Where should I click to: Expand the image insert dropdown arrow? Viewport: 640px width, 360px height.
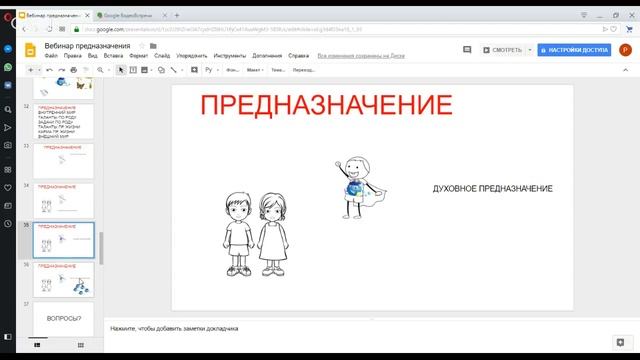(151, 70)
